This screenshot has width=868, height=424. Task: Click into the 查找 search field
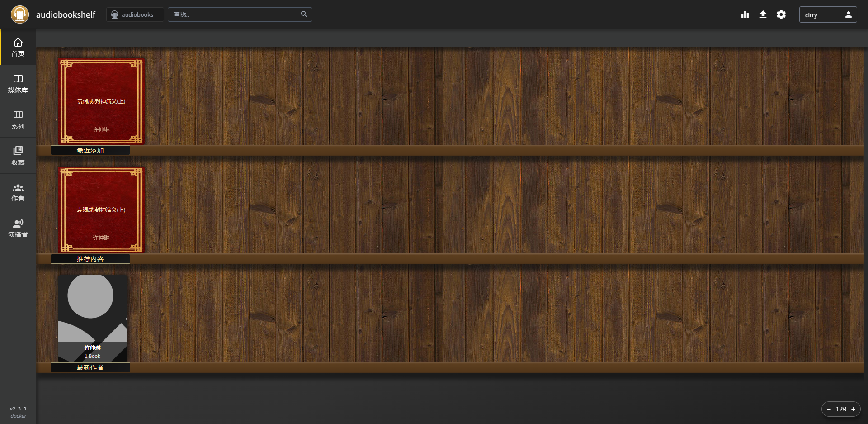tap(235, 14)
